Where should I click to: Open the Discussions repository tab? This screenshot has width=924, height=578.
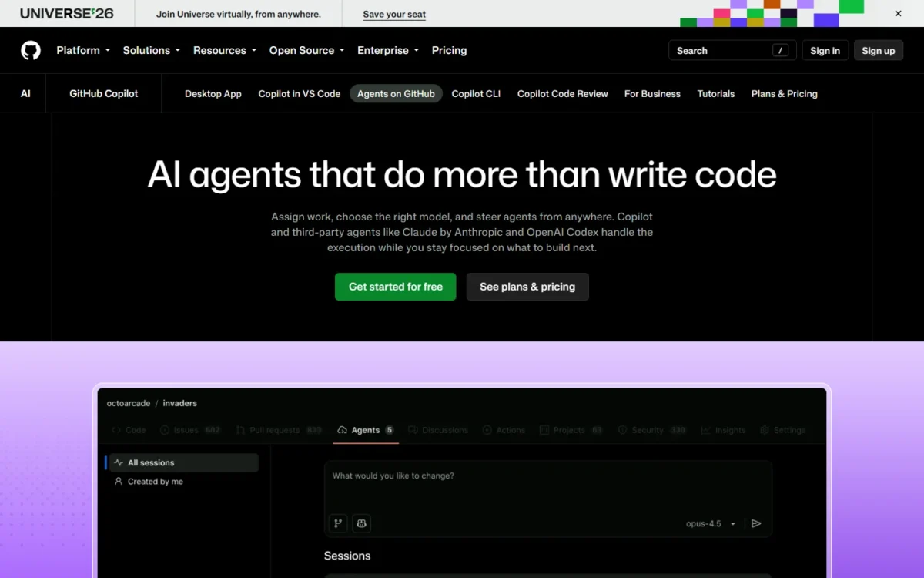[438, 430]
